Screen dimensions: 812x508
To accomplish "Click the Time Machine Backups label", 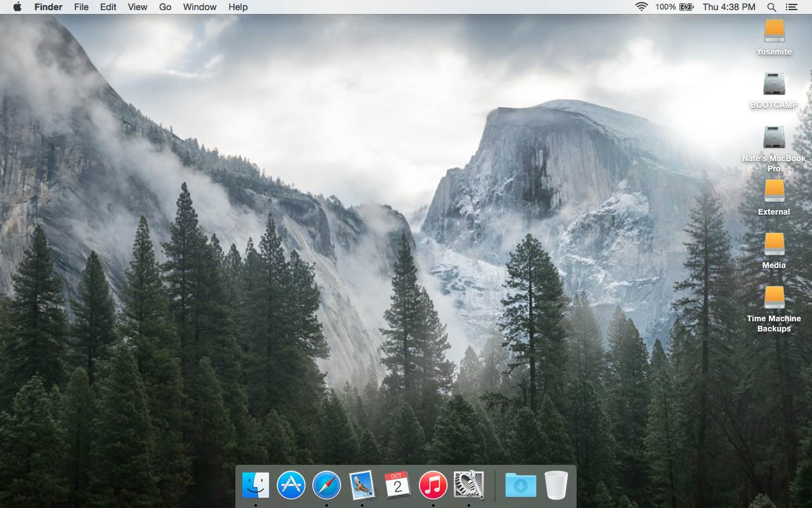I will click(774, 324).
